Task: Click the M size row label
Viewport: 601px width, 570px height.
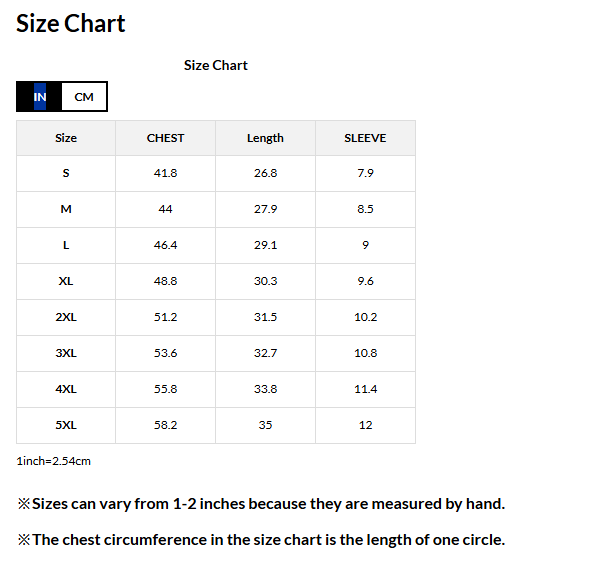Action: coord(66,209)
